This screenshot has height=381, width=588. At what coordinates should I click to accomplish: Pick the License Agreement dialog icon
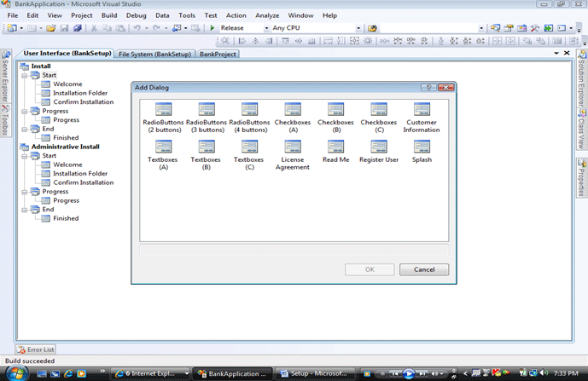pos(293,147)
